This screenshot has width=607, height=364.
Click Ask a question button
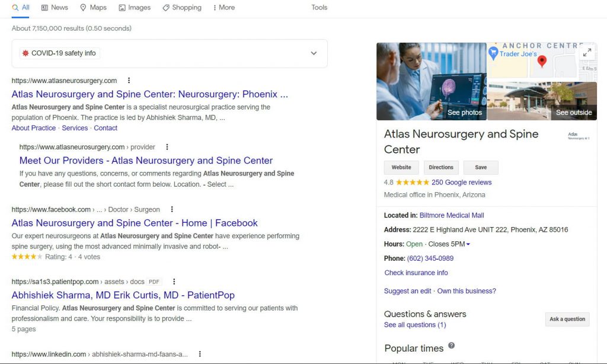point(567,319)
